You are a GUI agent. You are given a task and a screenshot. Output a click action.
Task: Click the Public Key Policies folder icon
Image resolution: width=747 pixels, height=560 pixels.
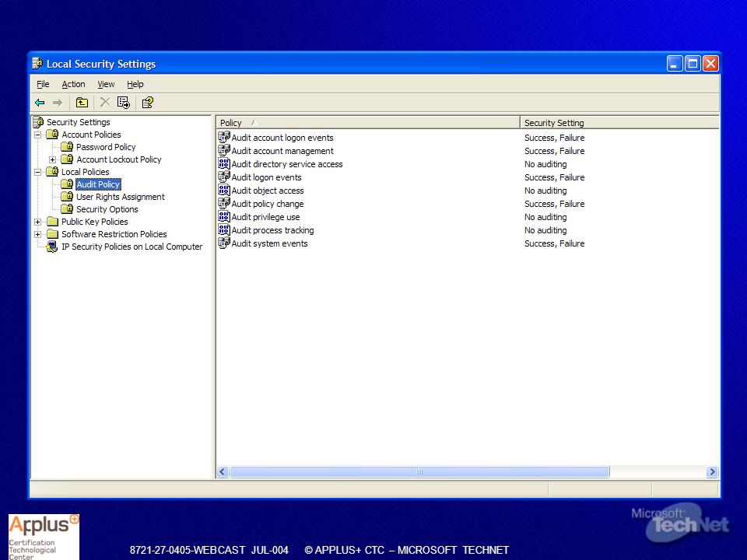[x=52, y=222]
